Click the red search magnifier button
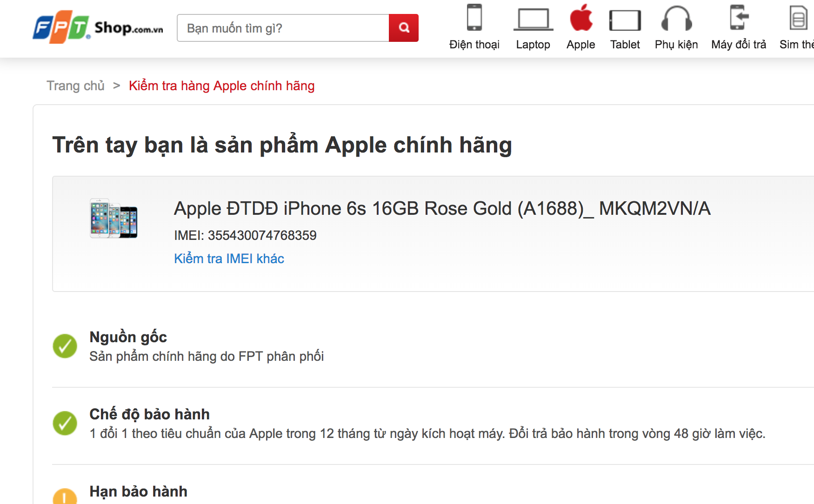The height and width of the screenshot is (504, 814). (x=404, y=28)
